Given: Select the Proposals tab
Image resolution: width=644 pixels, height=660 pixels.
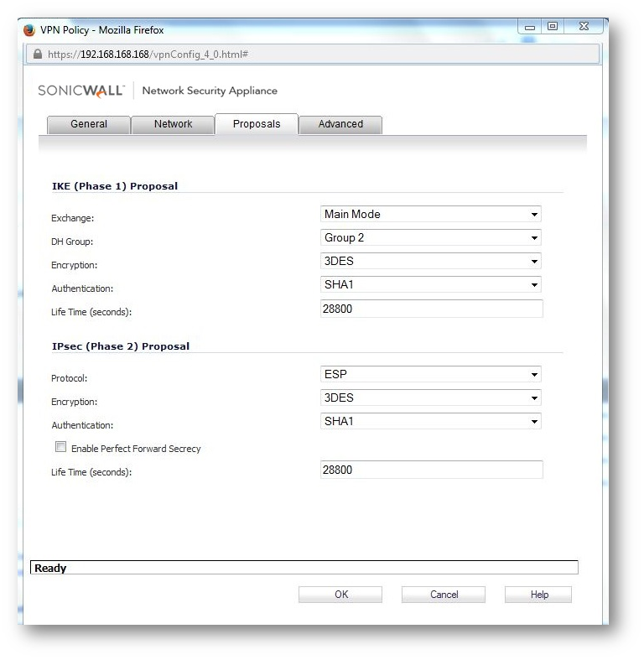Looking at the screenshot, I should (x=257, y=124).
